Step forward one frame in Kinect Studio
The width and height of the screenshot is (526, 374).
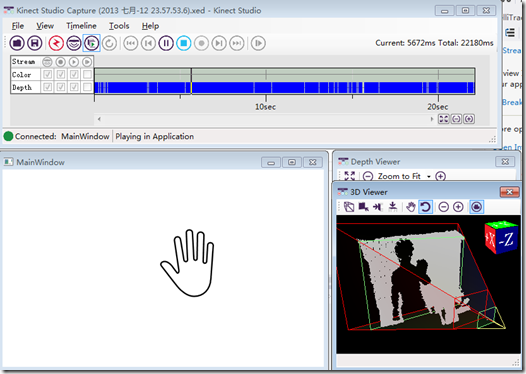point(219,43)
